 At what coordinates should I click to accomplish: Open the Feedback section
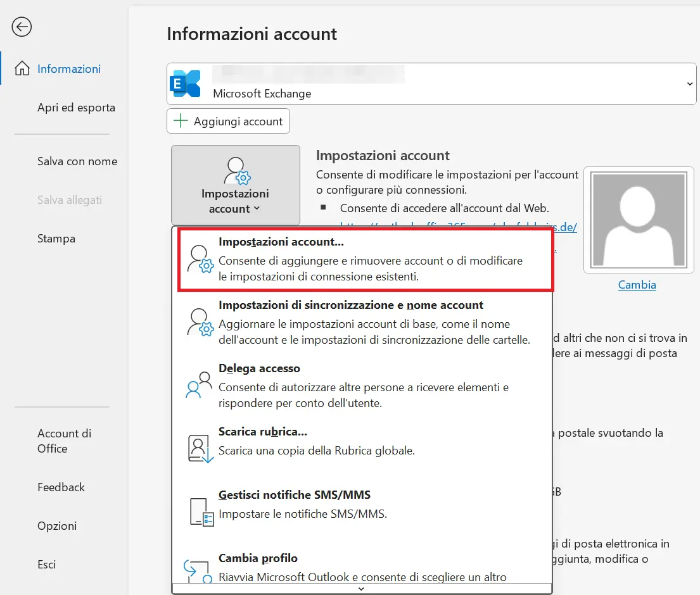tap(61, 487)
